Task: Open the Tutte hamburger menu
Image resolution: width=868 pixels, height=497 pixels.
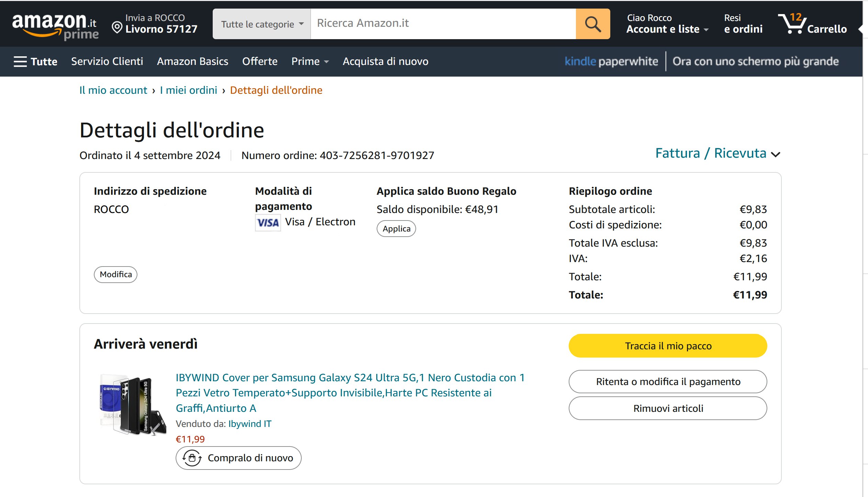Action: coord(35,61)
